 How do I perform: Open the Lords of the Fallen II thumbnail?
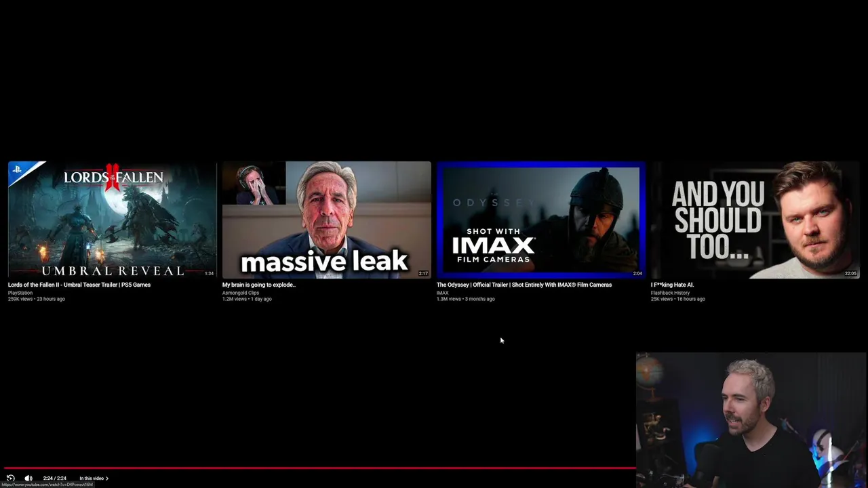click(113, 220)
